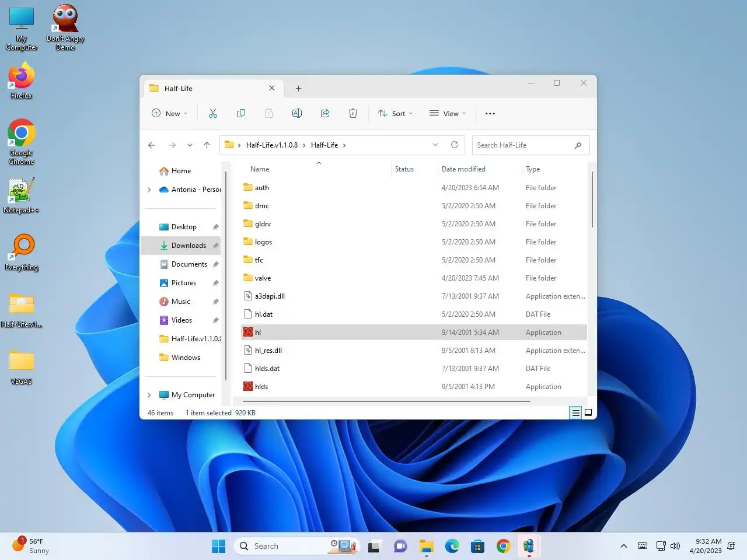Open Don't Angry Demo desktop icon

[x=65, y=27]
